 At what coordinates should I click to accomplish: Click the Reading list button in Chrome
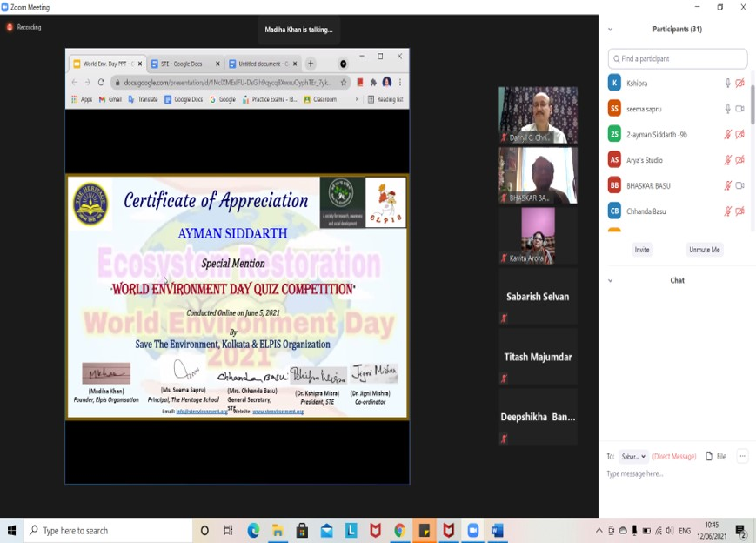(x=385, y=99)
